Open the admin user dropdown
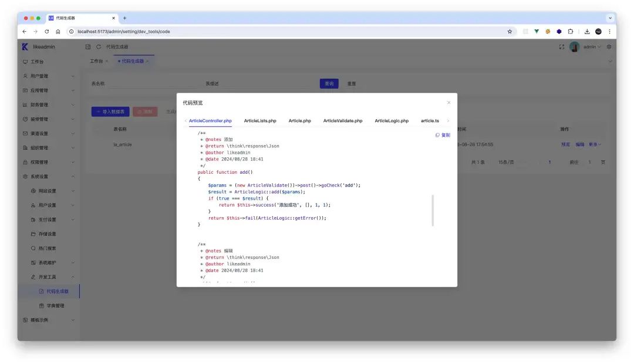 592,47
